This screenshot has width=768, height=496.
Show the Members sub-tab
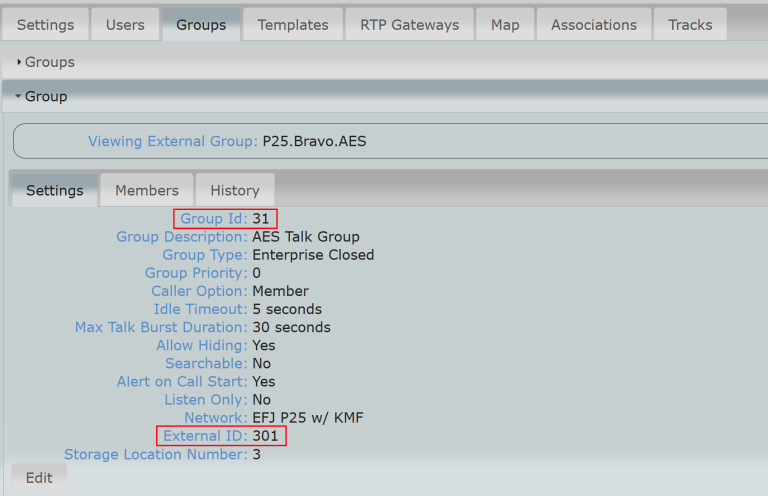coord(147,190)
